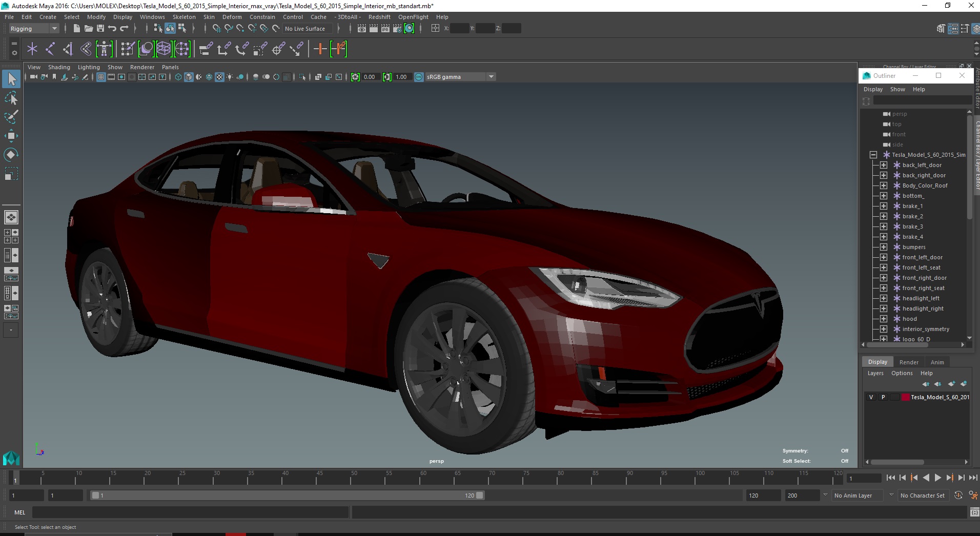This screenshot has width=980, height=536.
Task: Toggle layer visibility V box
Action: click(x=871, y=397)
